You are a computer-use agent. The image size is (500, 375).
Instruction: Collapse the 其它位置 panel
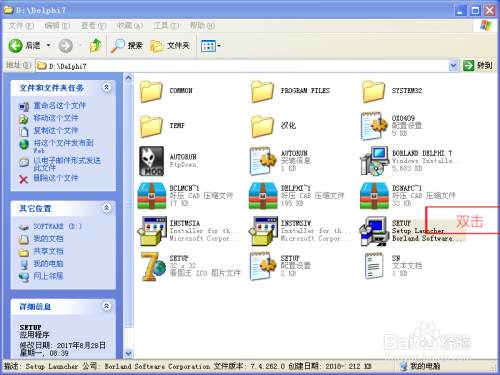pos(107,208)
